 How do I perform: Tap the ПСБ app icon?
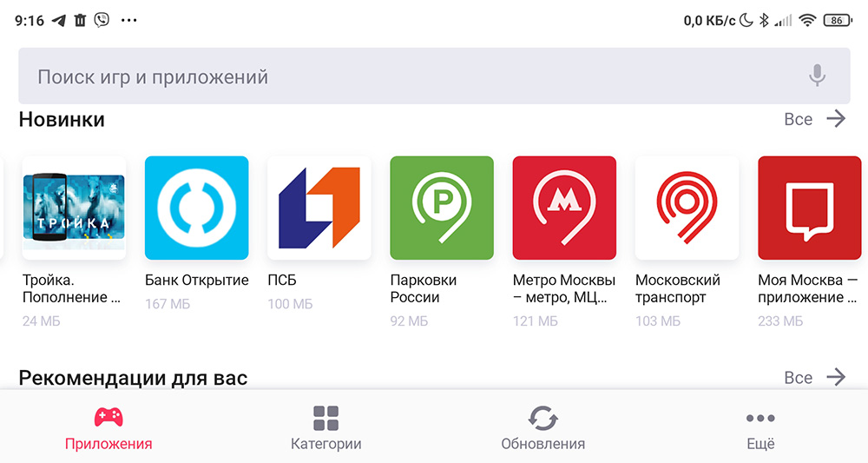[x=319, y=208]
